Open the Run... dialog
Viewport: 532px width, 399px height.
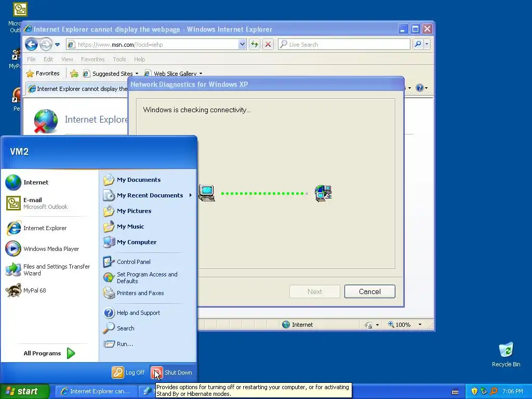pos(148,344)
